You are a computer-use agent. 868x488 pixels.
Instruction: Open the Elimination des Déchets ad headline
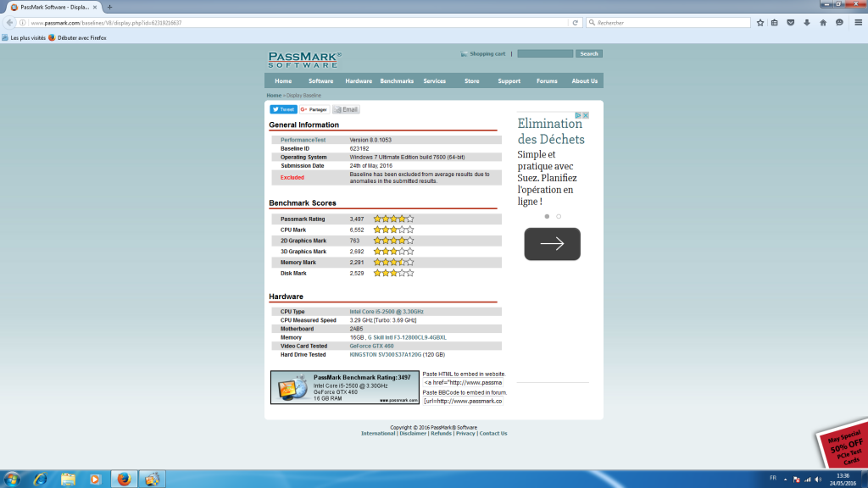551,131
